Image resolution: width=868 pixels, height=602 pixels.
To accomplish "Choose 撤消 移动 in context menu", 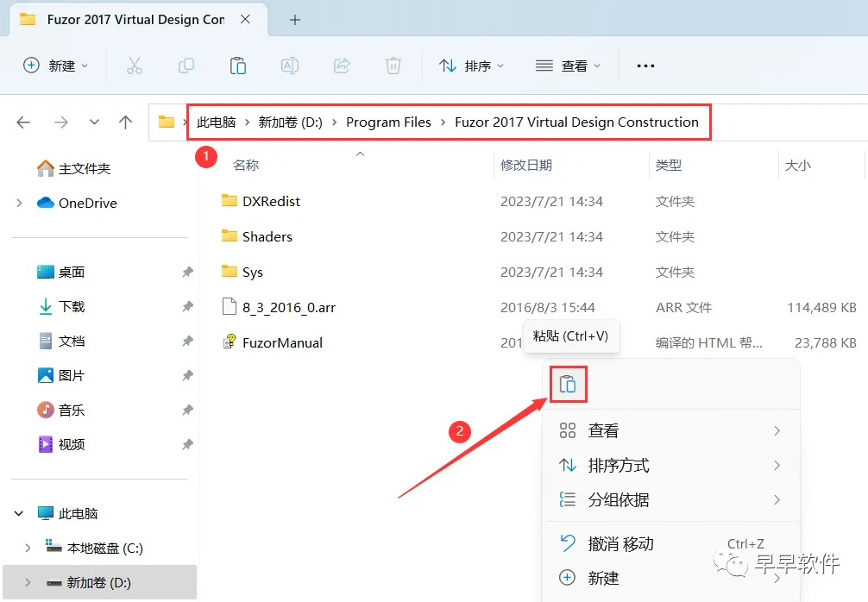I will 671,544.
